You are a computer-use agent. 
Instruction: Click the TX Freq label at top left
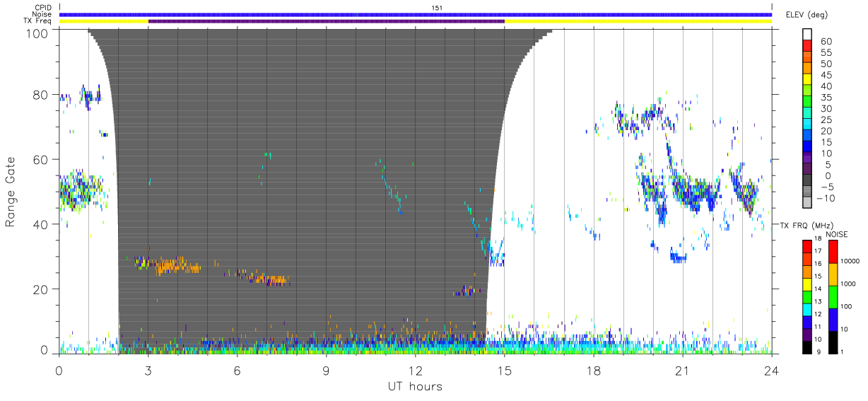coord(37,21)
